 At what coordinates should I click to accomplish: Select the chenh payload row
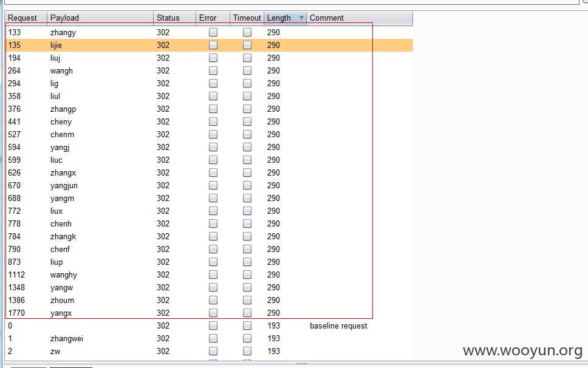pos(209,223)
